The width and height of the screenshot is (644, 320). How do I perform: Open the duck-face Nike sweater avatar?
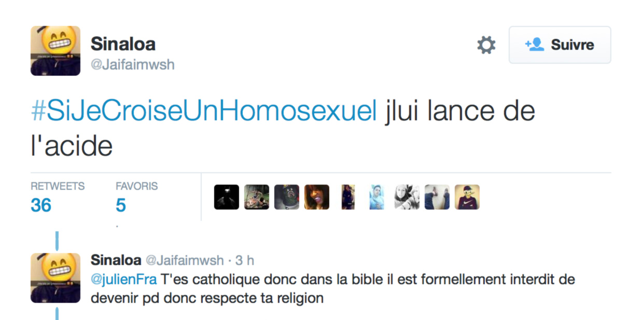pyautogui.click(x=467, y=197)
